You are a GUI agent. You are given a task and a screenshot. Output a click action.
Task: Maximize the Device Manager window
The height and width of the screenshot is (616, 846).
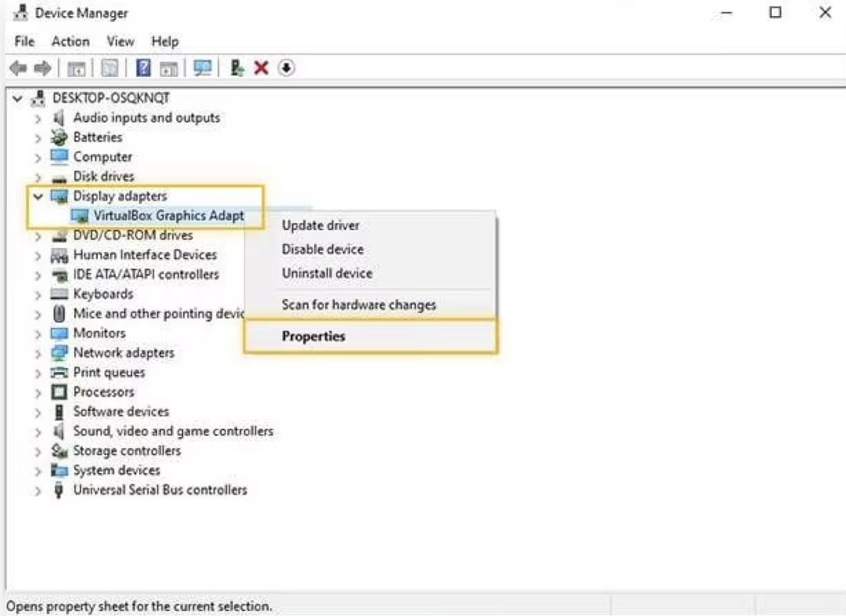(x=775, y=12)
